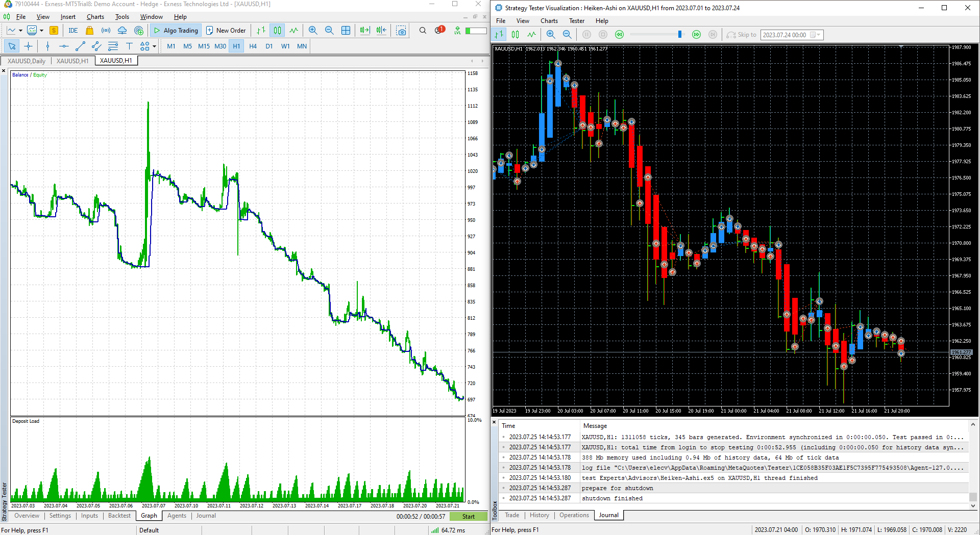This screenshot has width=980, height=535.
Task: Click the fast forward playback button
Action: pos(696,35)
